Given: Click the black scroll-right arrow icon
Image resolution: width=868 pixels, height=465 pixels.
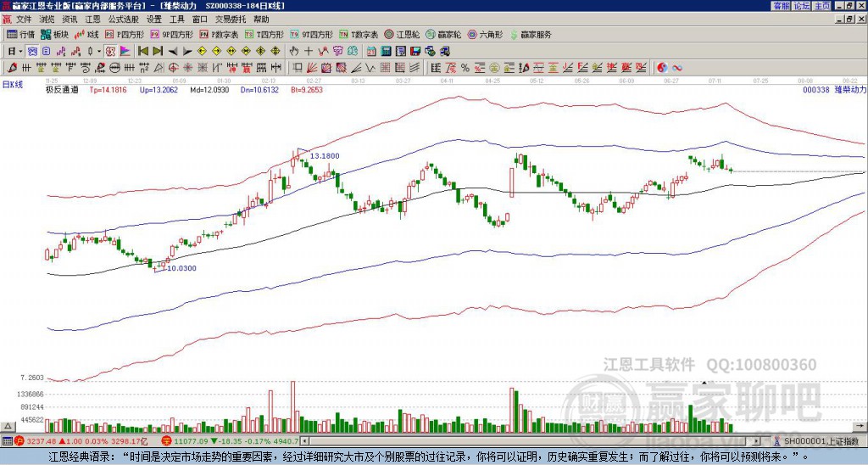Looking at the screenshot, I should (187, 51).
